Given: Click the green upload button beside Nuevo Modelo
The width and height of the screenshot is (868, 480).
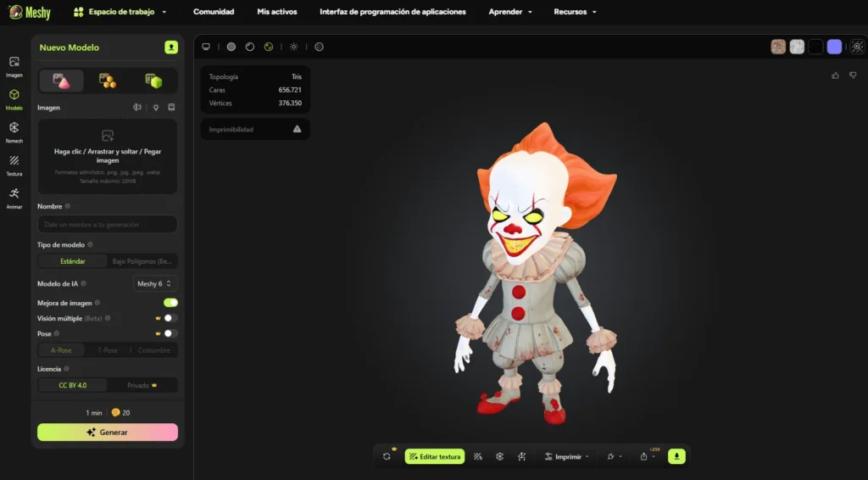Looking at the screenshot, I should click(x=171, y=47).
